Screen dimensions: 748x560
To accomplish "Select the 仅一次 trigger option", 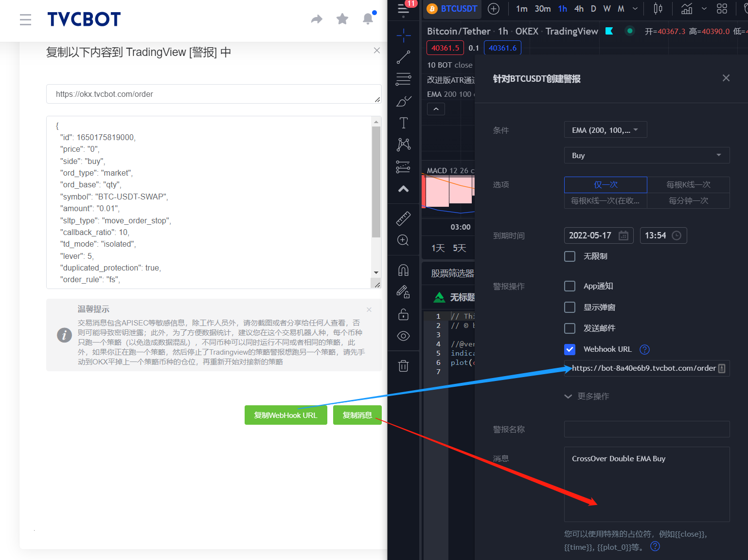I will tap(606, 185).
